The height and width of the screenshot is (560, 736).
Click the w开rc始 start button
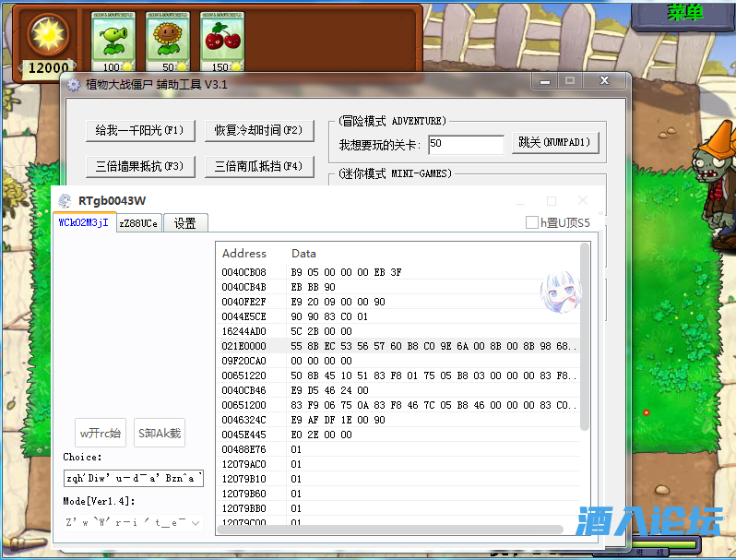[x=101, y=433]
